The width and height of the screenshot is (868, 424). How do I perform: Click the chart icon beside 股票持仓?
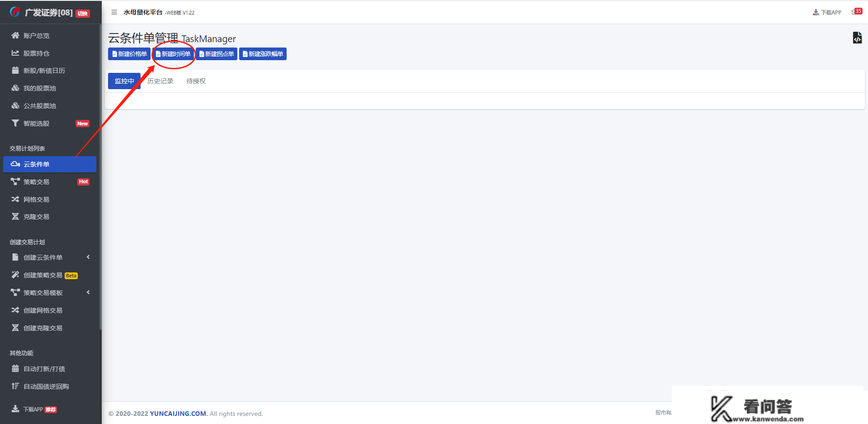(x=15, y=53)
